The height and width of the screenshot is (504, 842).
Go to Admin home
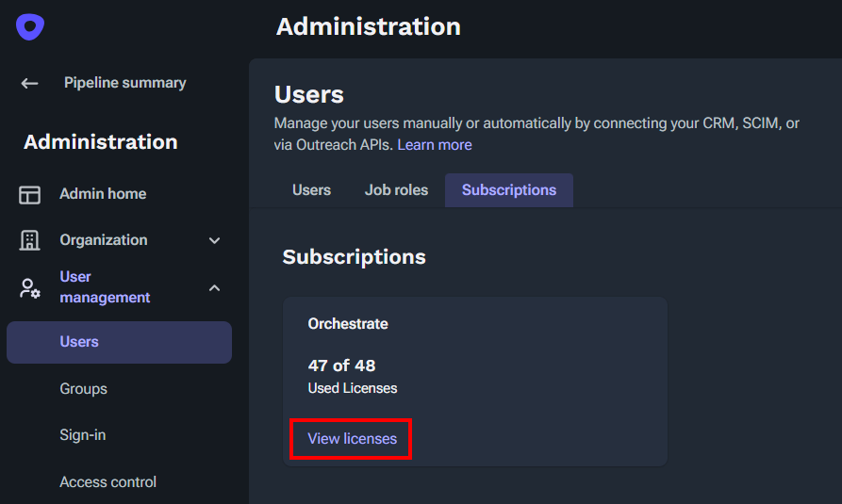click(103, 194)
